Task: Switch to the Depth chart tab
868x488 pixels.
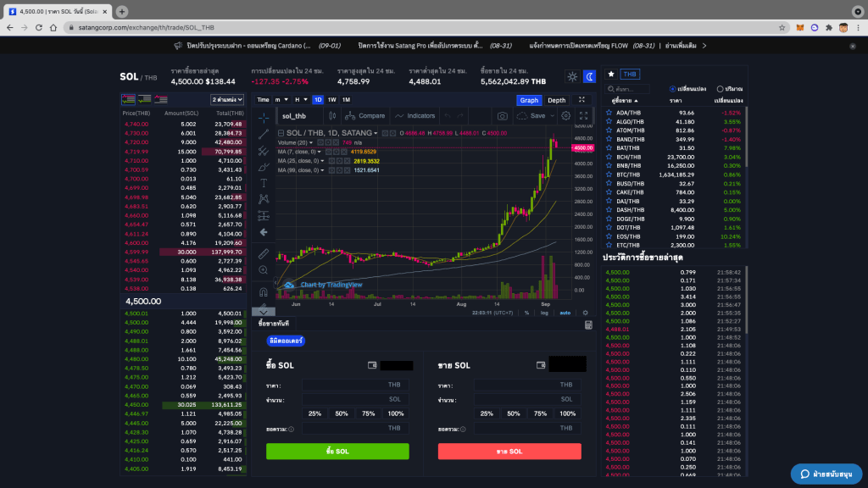Action: click(x=556, y=100)
